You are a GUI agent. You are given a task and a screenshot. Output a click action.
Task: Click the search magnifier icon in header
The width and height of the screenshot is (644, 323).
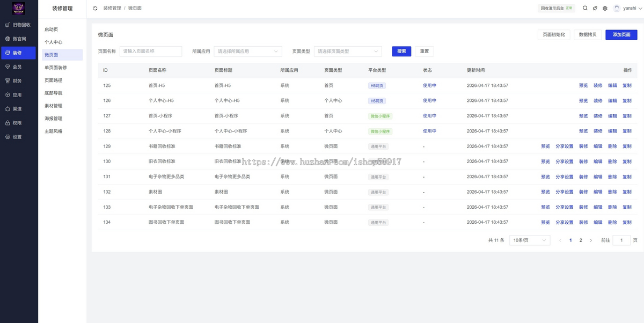tap(585, 9)
